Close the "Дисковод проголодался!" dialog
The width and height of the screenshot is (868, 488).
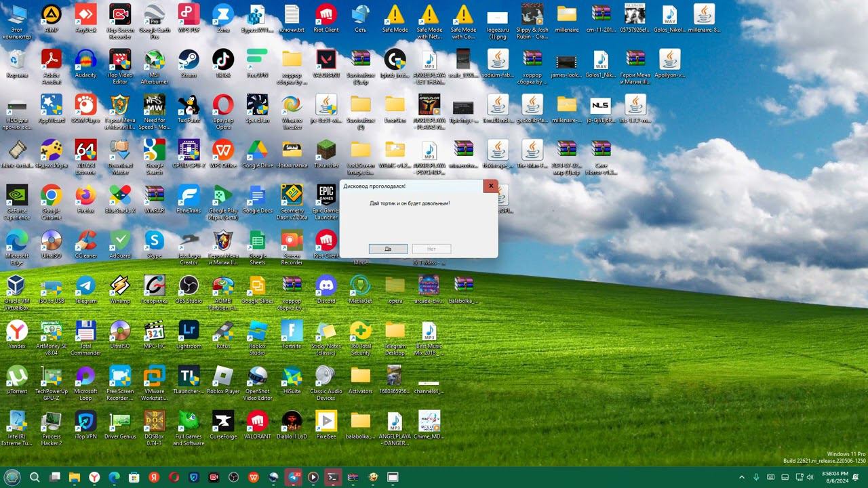[490, 186]
